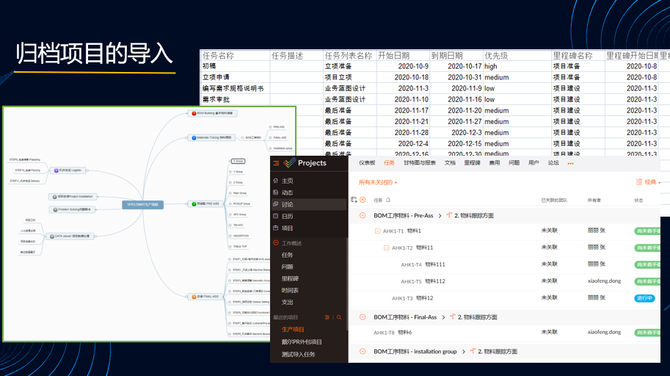Click the green status badge of AHK1-T8
This screenshot has height=376, width=670.
647,332
